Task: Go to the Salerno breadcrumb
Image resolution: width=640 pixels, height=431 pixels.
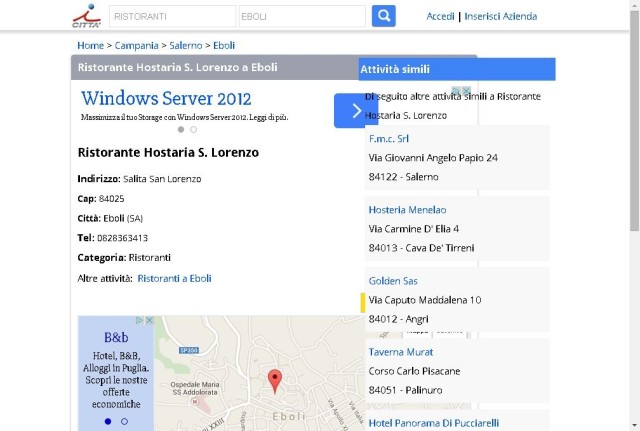Action: click(x=186, y=45)
